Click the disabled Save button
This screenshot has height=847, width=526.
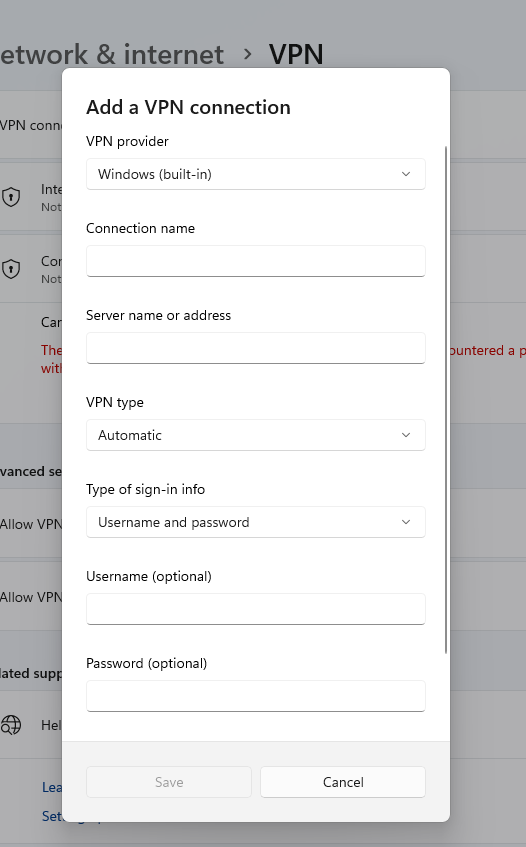(169, 782)
